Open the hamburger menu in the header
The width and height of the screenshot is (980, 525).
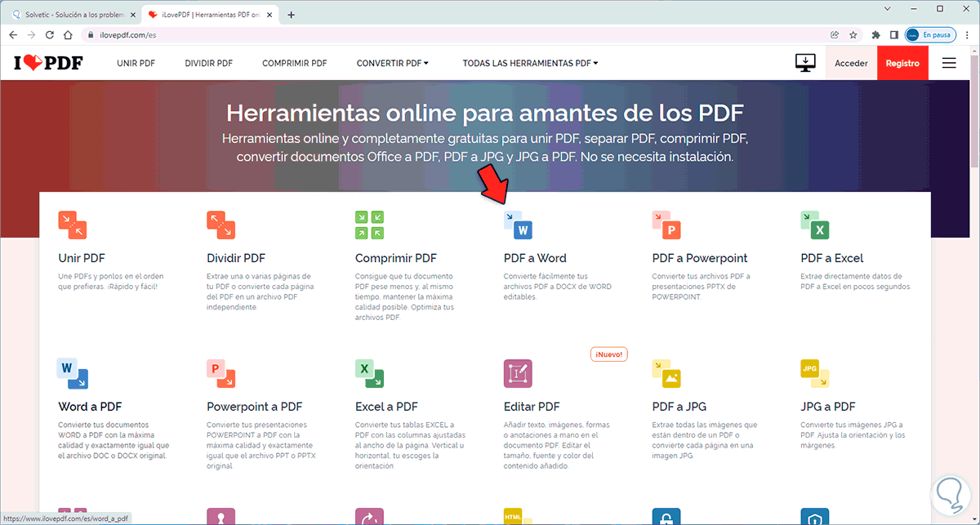[949, 62]
